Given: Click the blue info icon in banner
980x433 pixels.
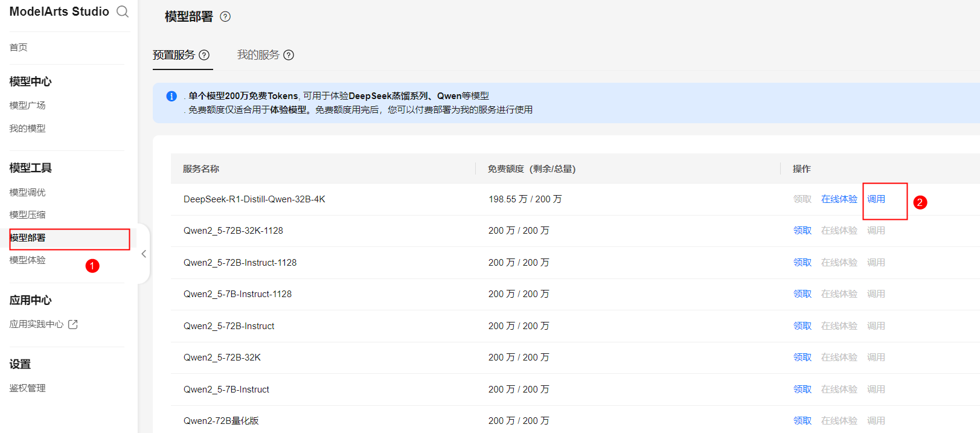Looking at the screenshot, I should point(171,96).
